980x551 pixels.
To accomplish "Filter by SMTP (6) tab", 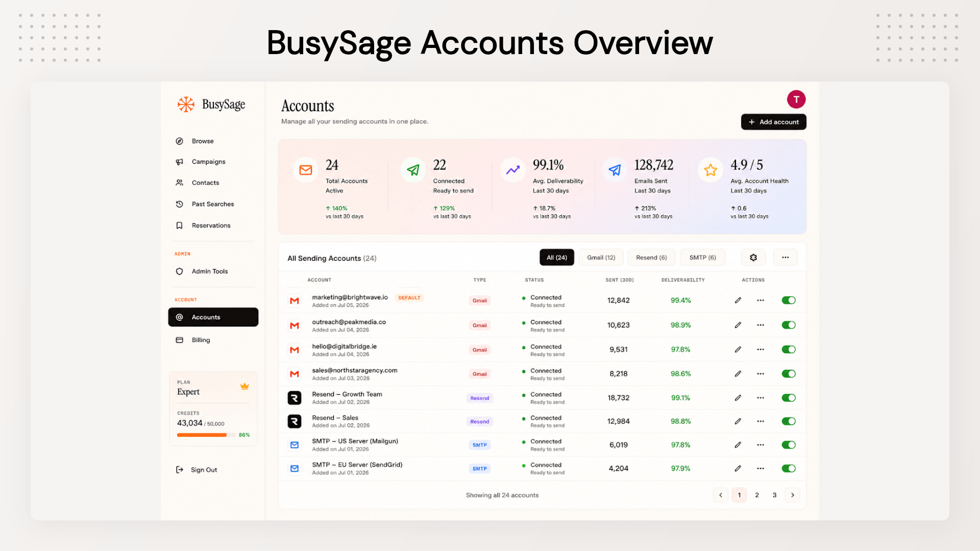I will click(702, 258).
